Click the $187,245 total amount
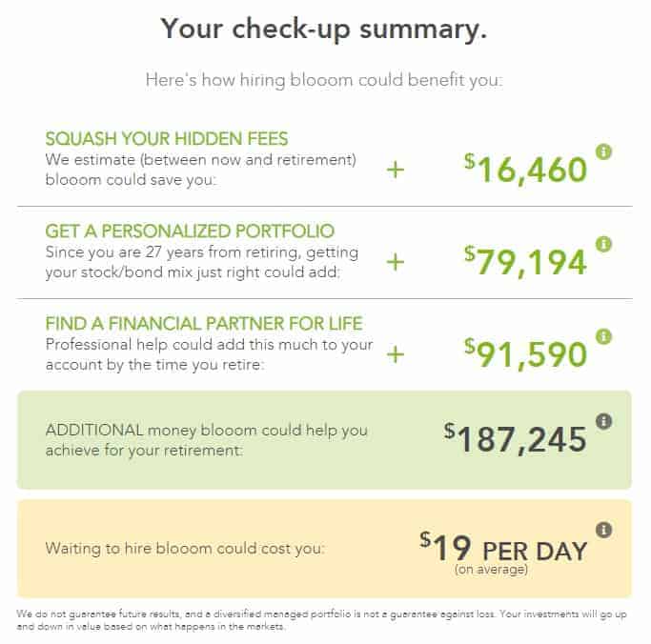 point(516,438)
